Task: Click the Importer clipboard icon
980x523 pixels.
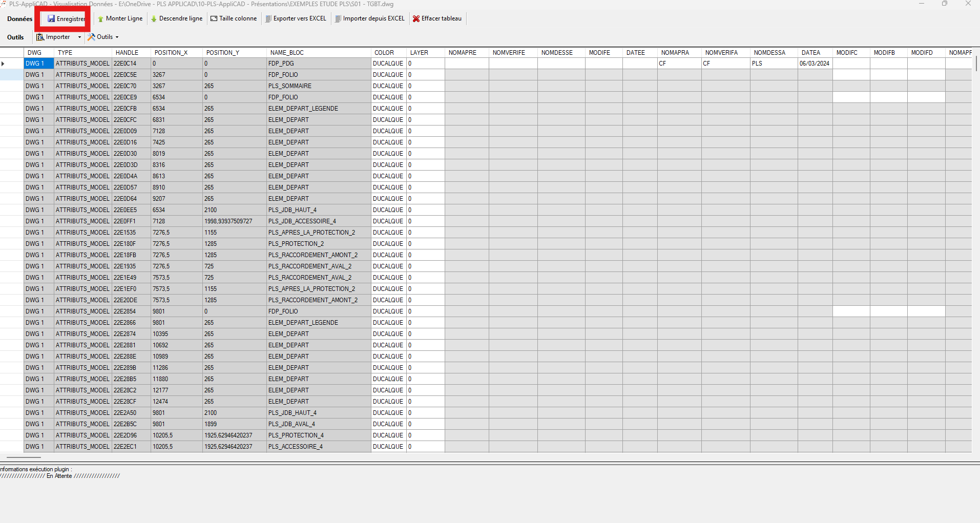Action: click(x=40, y=37)
